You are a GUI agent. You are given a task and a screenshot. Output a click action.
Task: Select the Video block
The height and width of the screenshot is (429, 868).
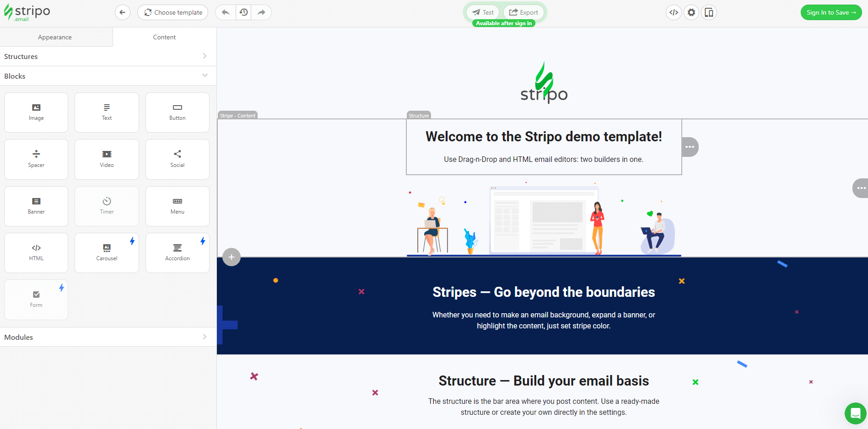click(x=107, y=159)
